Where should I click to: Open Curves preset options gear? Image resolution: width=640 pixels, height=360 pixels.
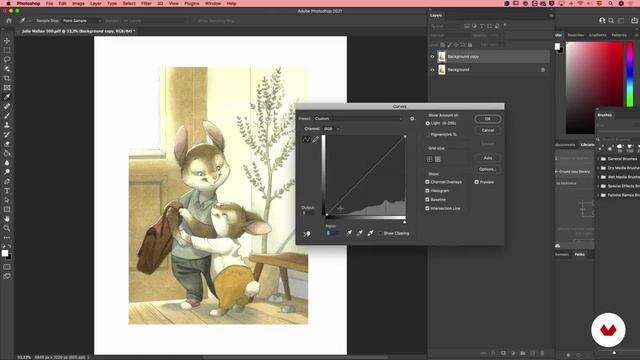(x=412, y=119)
